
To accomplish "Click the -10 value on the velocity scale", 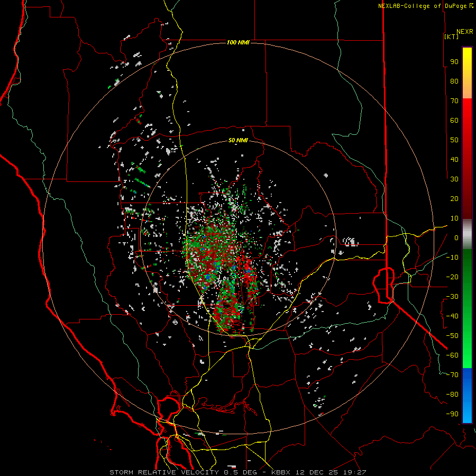I will [452, 258].
